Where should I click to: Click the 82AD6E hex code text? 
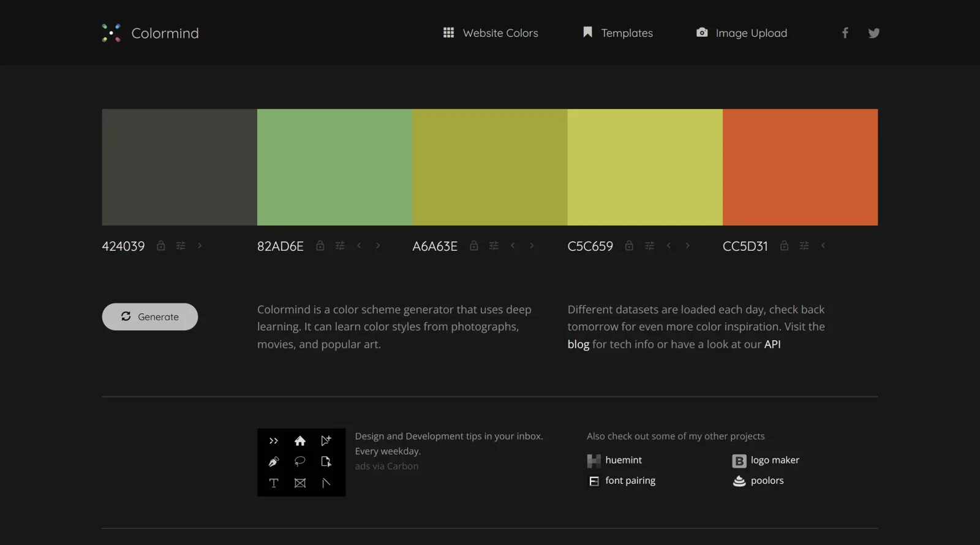tap(281, 246)
